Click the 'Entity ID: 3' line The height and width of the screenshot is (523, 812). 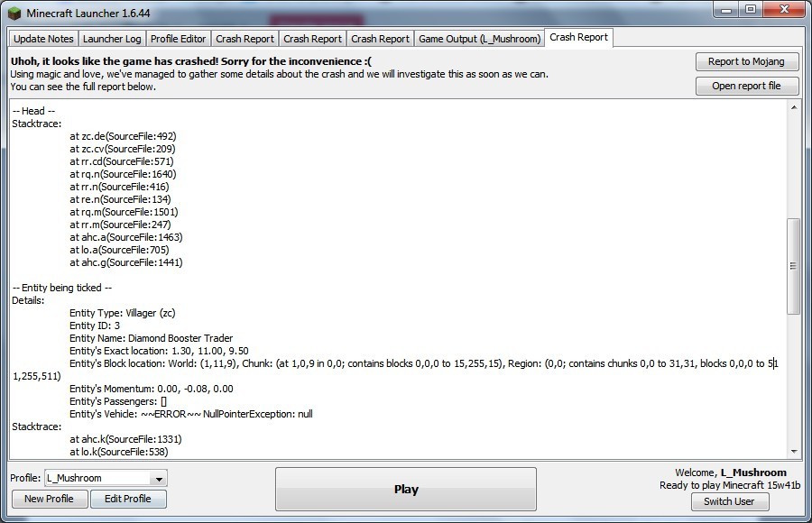tap(95, 326)
